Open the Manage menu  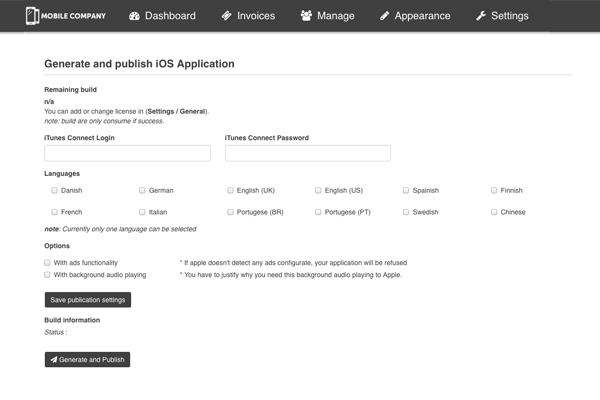[328, 16]
